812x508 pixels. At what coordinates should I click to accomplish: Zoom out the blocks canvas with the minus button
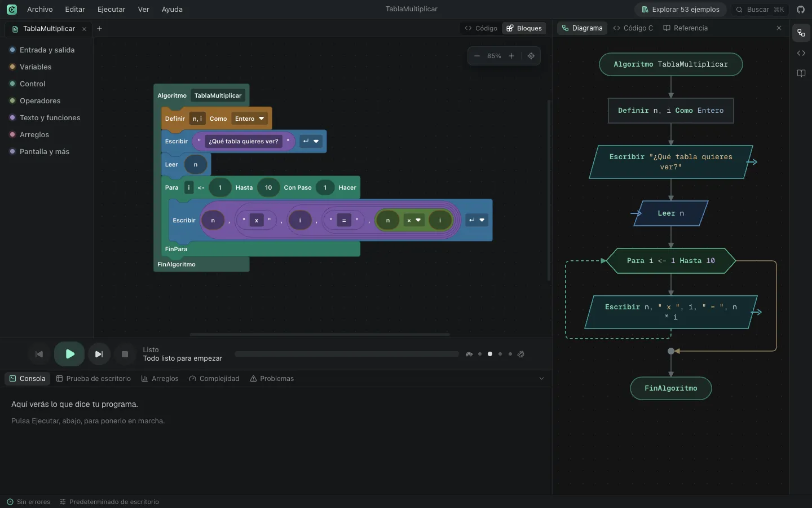[477, 56]
